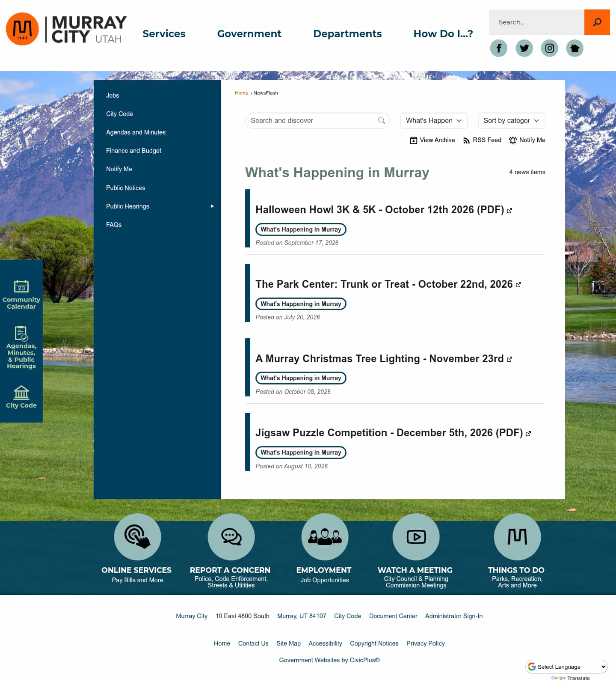Open the RSS Feed link

pyautogui.click(x=482, y=140)
